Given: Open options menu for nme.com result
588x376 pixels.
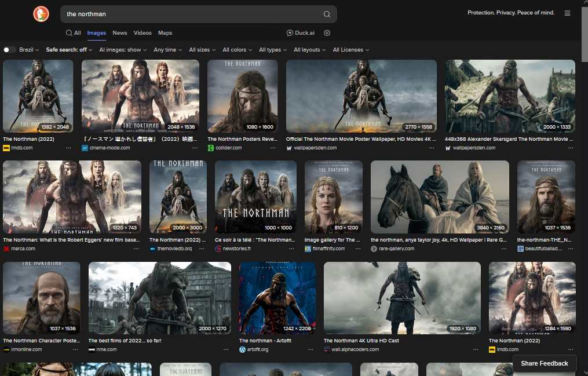Looking at the screenshot, I should pos(226,350).
